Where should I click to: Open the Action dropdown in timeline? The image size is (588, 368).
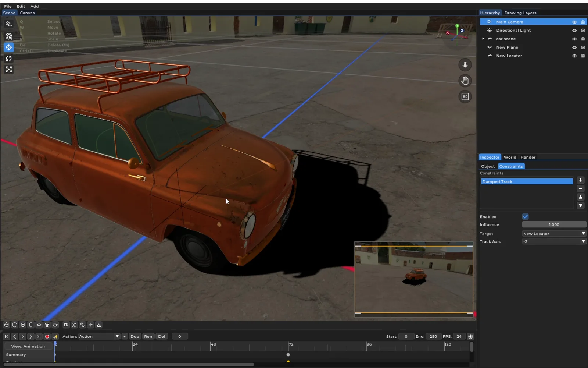point(99,336)
